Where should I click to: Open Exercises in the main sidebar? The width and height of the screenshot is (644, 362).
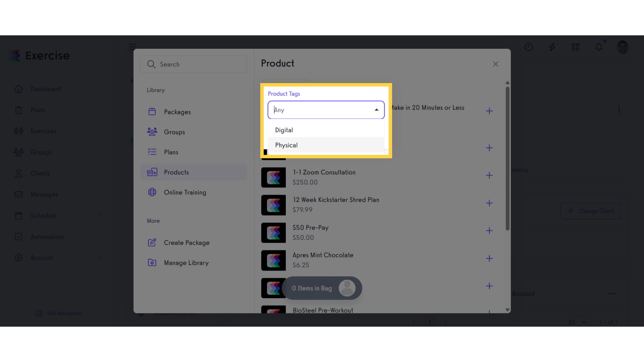pos(44,131)
